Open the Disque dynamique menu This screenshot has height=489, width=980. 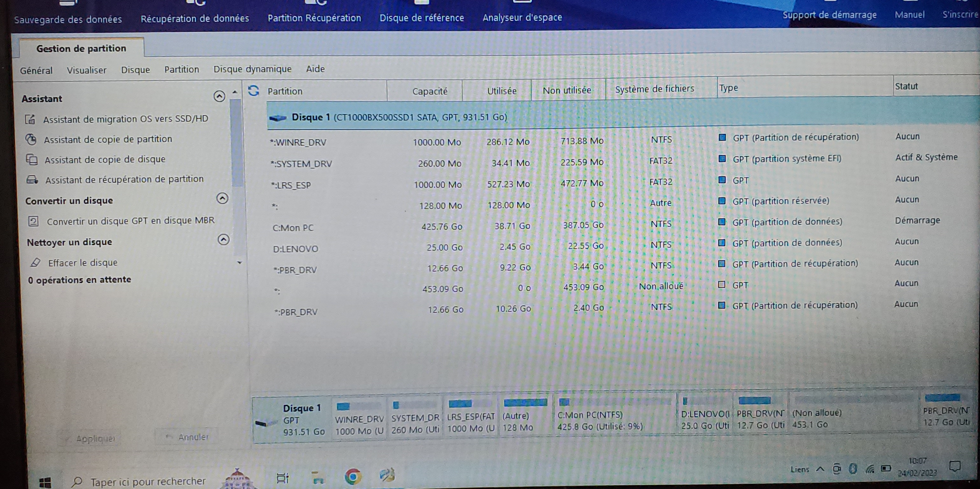[x=252, y=69]
